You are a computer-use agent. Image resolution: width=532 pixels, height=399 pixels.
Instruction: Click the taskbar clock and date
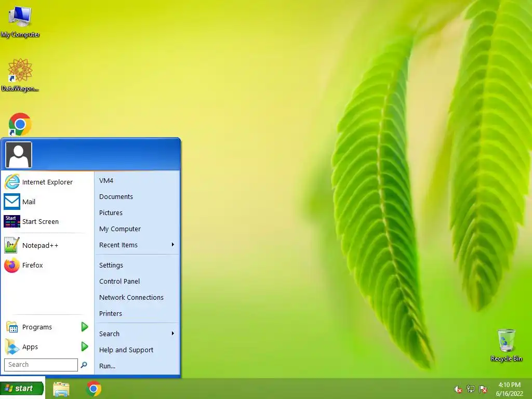(x=510, y=389)
